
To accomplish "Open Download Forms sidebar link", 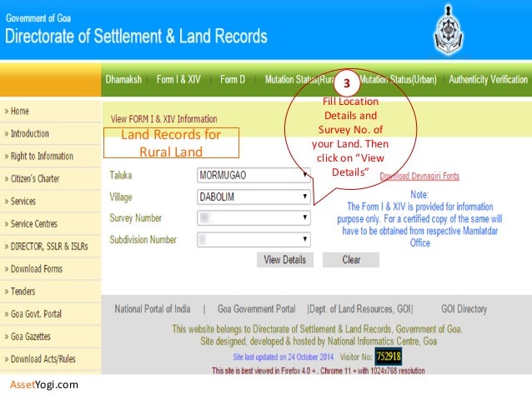I will [37, 269].
